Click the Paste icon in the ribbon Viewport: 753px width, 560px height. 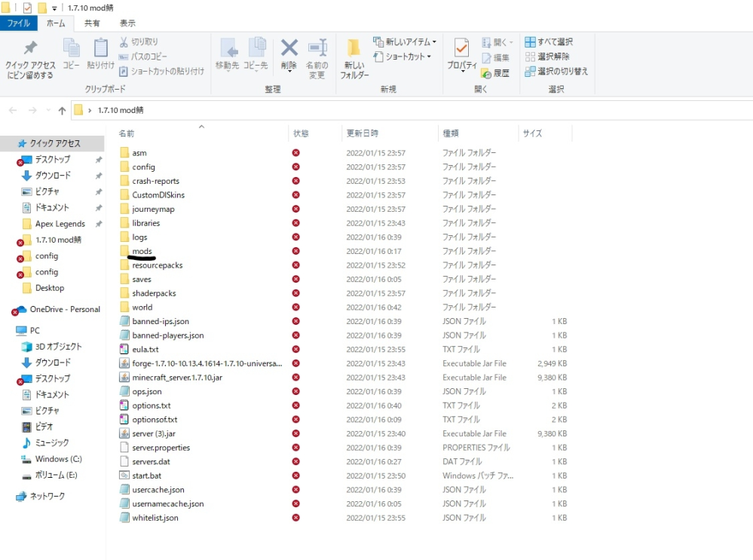tap(100, 48)
